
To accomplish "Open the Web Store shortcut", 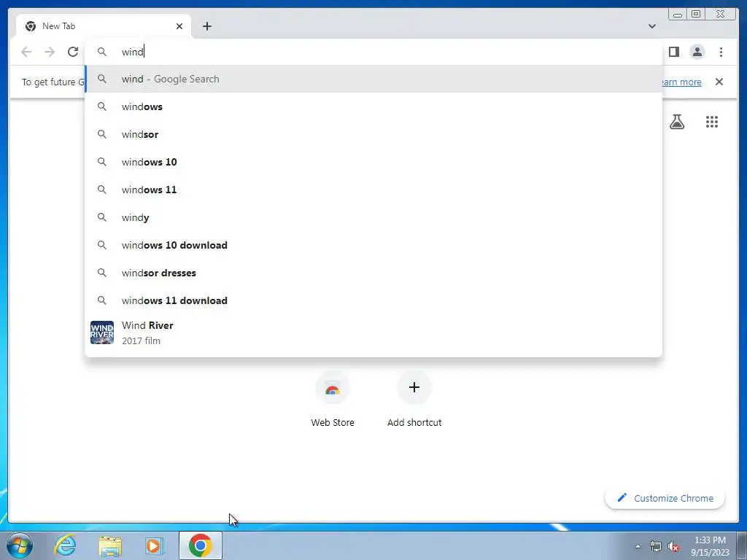I will pos(333,399).
